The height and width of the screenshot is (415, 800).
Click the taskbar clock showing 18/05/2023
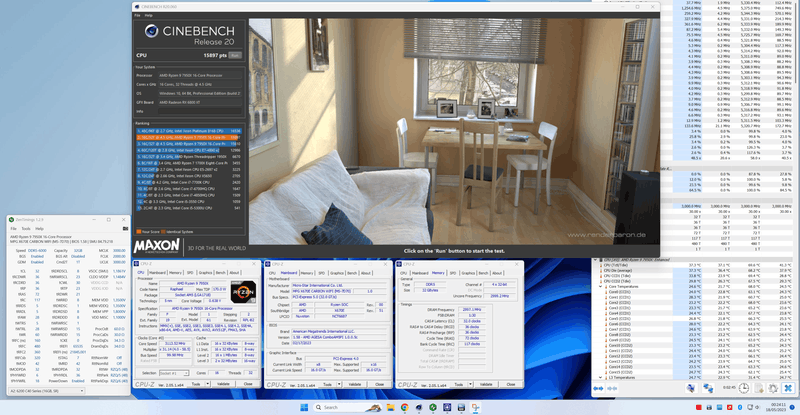pos(778,407)
